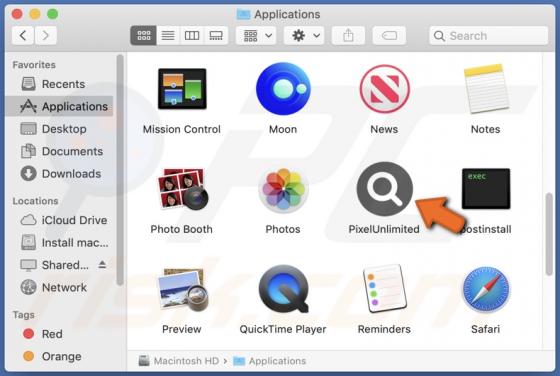560x376 pixels.
Task: Open Recents in the sidebar
Action: coord(59,84)
